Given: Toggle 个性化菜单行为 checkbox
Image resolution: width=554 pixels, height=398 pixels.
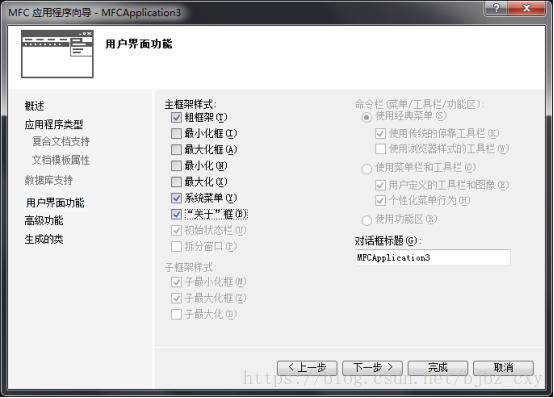Looking at the screenshot, I should (380, 201).
